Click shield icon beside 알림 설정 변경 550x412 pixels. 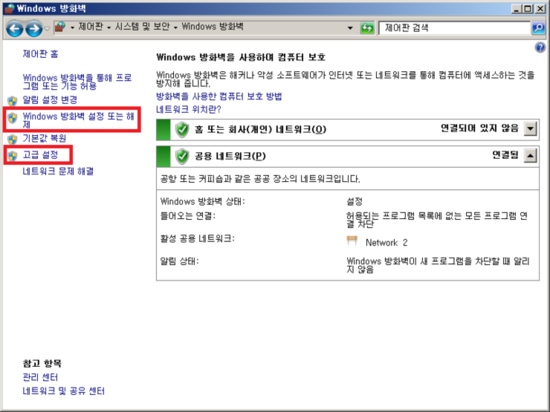point(12,101)
